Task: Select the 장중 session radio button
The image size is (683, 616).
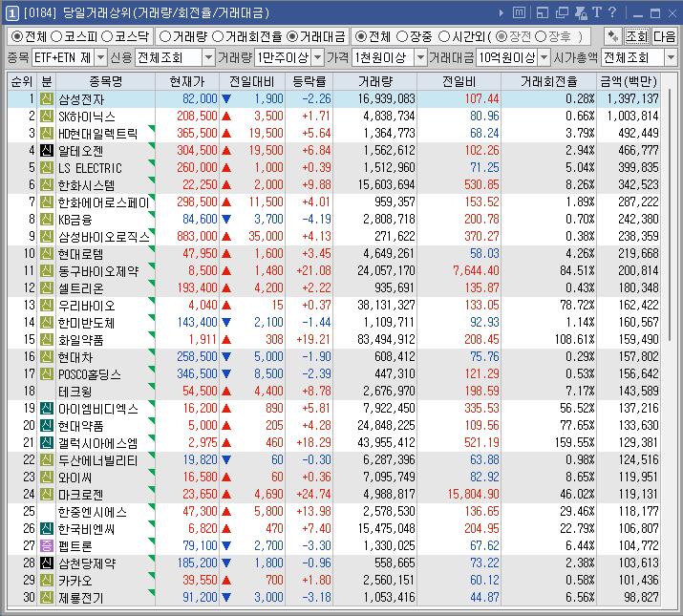Action: click(402, 36)
